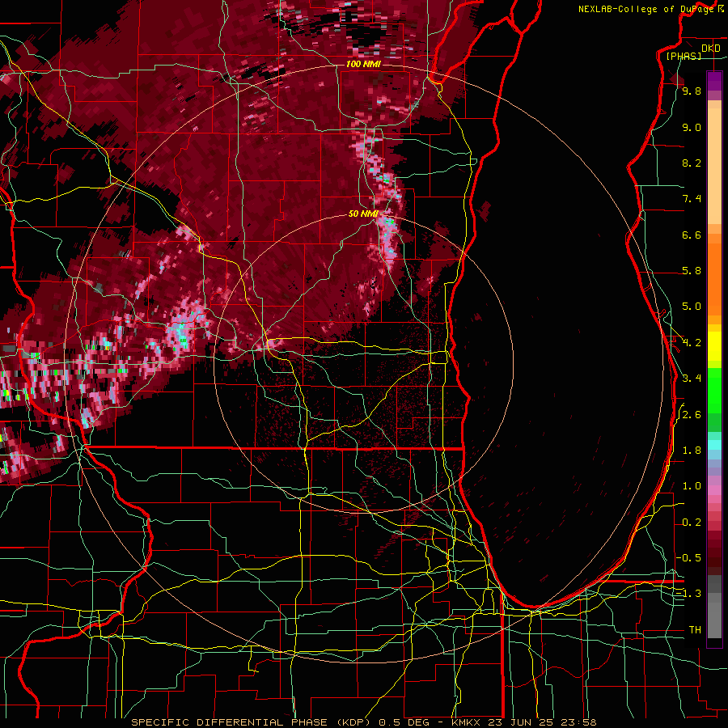Click the 5.0 scale value
This screenshot has height=728, width=728.
pyautogui.click(x=692, y=307)
